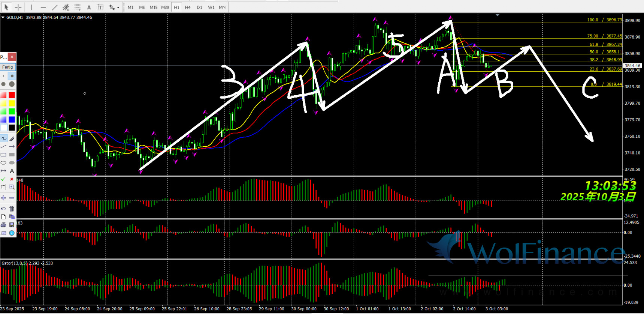Screen dimensions: 644x314
Task: Expand the GOLD,H1 chart title triangle
Action: coord(3,17)
